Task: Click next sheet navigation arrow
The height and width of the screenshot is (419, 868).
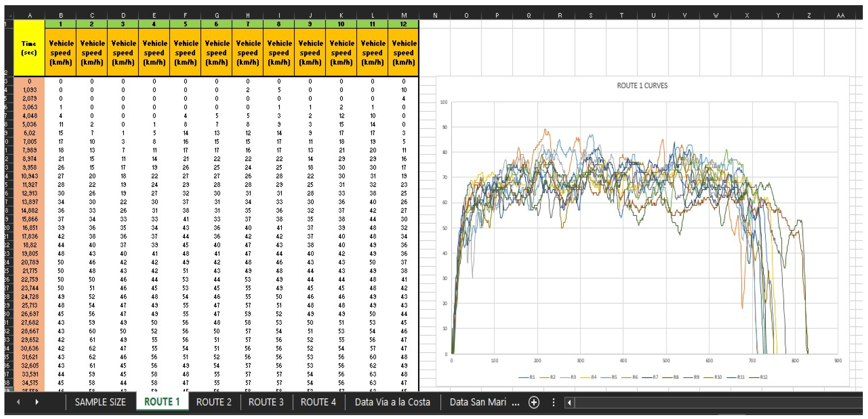Action: click(x=37, y=402)
